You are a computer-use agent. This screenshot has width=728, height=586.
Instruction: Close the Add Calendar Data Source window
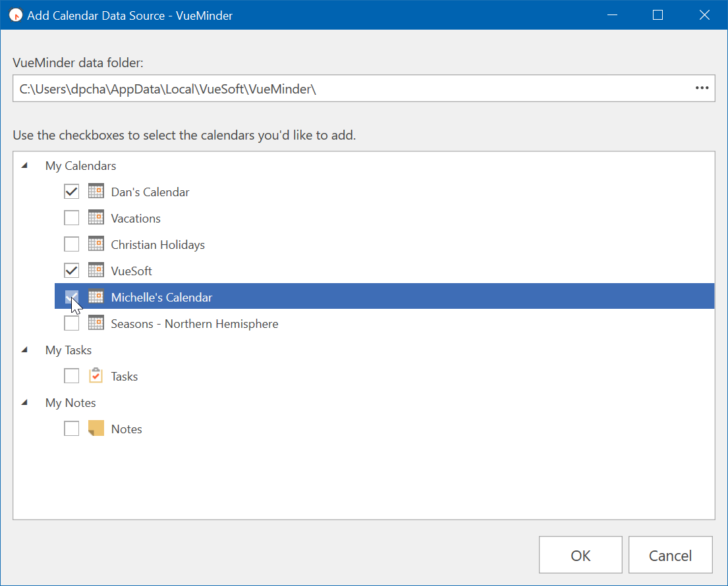pos(704,15)
